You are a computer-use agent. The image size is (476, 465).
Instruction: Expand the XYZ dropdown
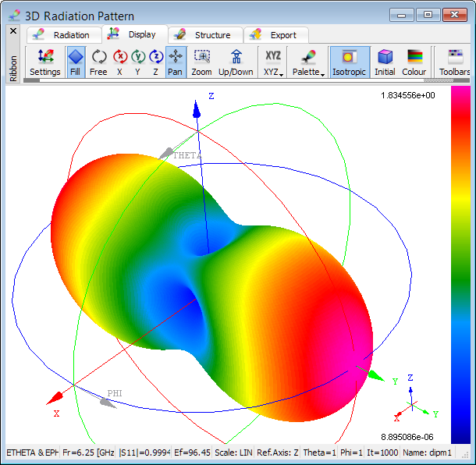coord(273,62)
